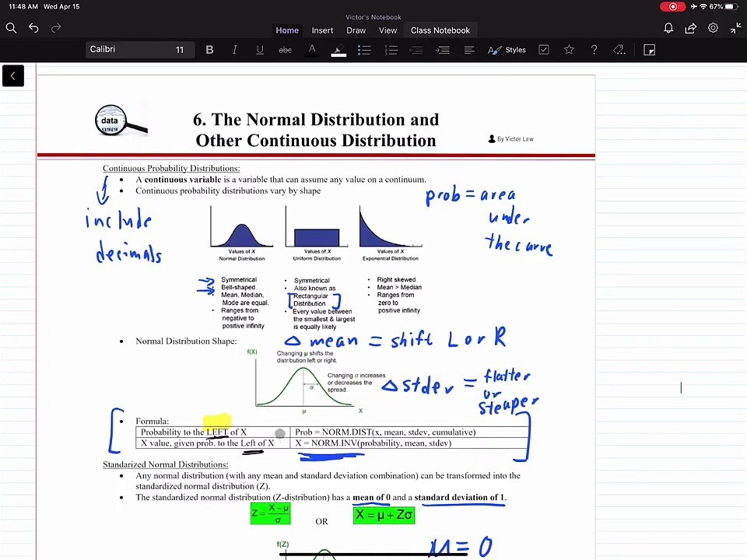Increase indent of the paragraph
Image resolution: width=747 pixels, height=560 pixels.
point(443,50)
